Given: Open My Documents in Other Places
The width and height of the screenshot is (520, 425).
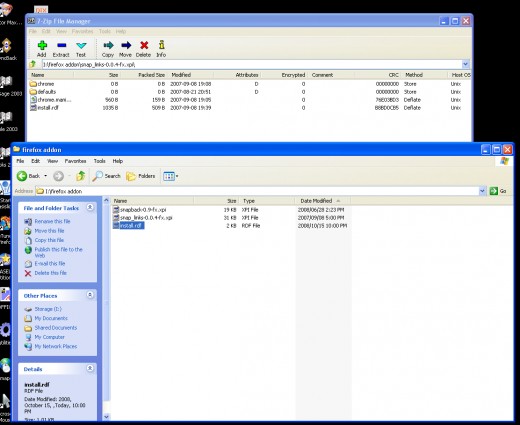Looking at the screenshot, I should (51, 318).
